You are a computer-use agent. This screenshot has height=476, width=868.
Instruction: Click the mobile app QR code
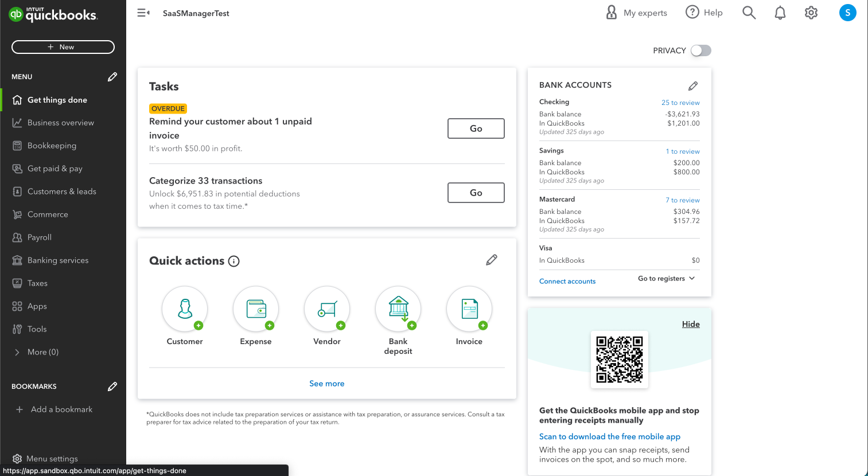620,360
